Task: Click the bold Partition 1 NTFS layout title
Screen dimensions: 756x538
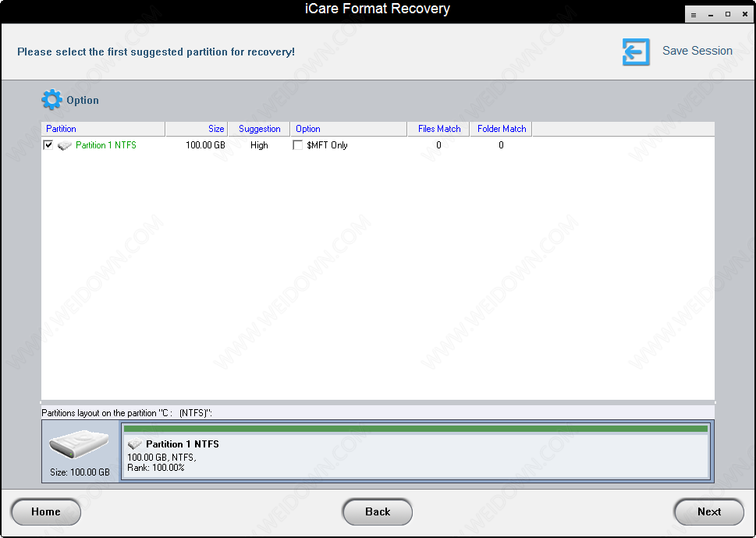Action: (x=183, y=444)
